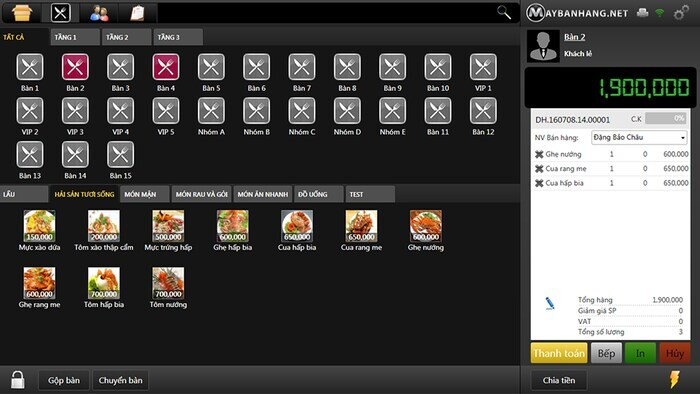Click the blue pencil note icon
This screenshot has width=700, height=394.
coord(550,303)
